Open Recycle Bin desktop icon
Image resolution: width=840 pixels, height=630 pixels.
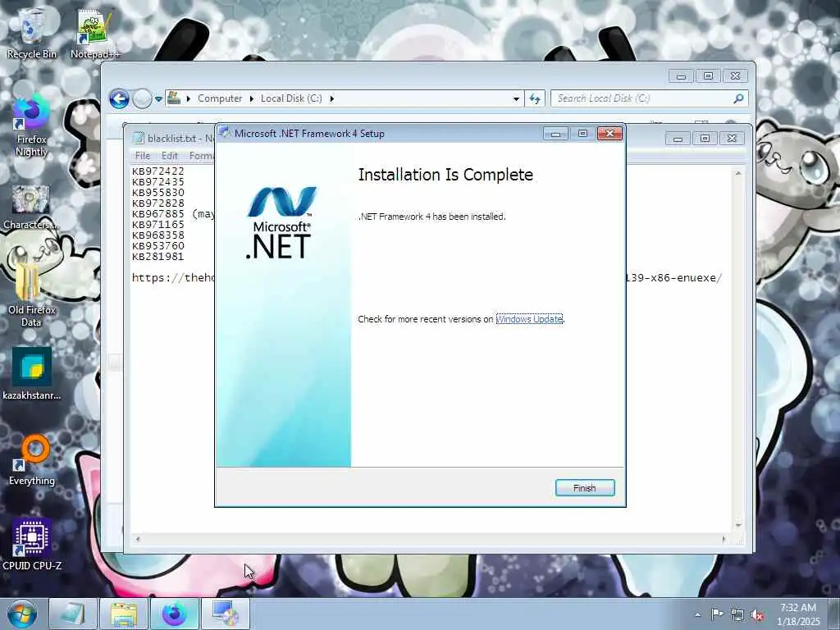(31, 32)
